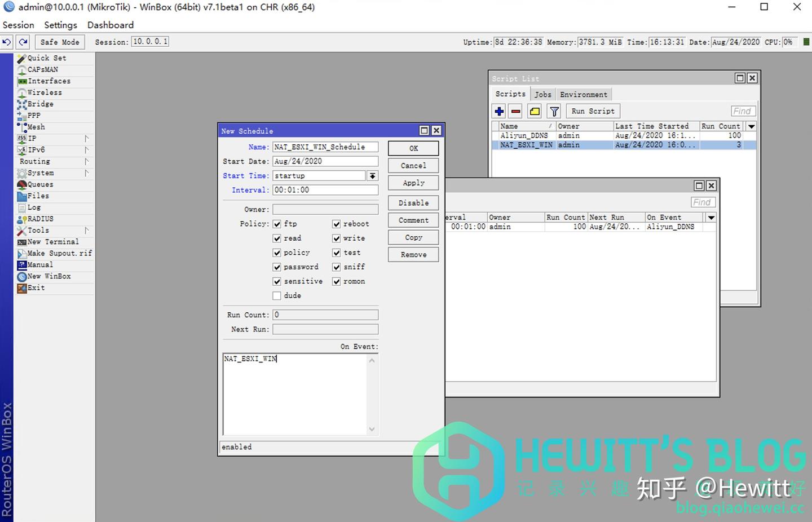Click the yellow Comment icon in Script List
This screenshot has width=812, height=522.
[535, 111]
